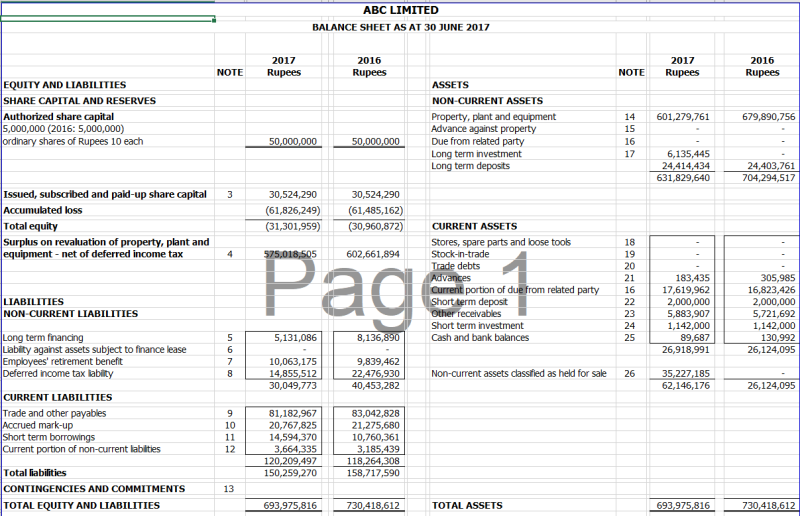The height and width of the screenshot is (516, 800).
Task: Select the 2017 total equity value (31,301,959)
Action: click(x=292, y=226)
